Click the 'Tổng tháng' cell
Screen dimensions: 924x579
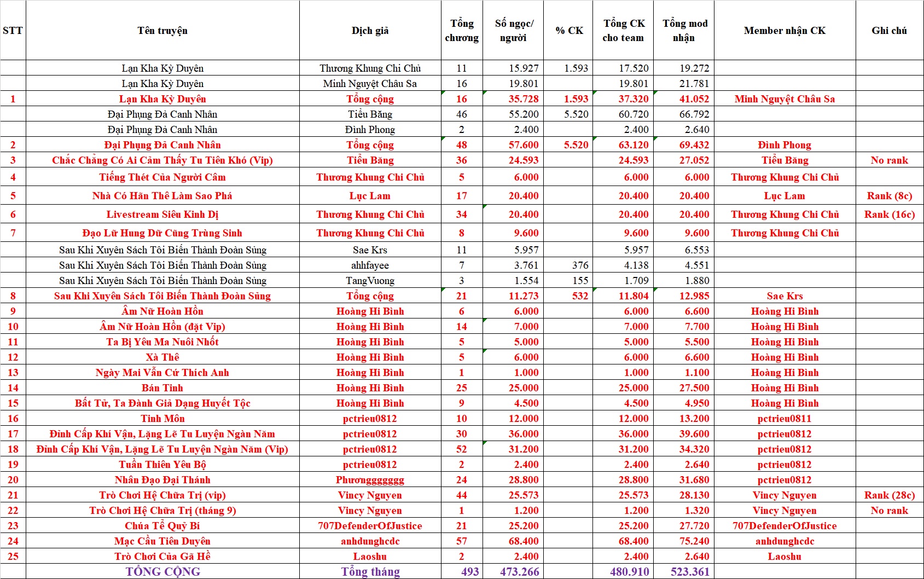[x=370, y=572]
